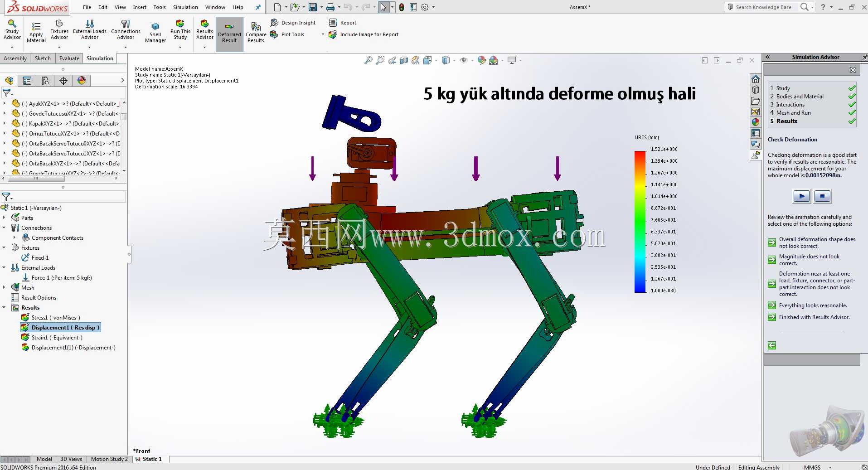The height and width of the screenshot is (470, 868).
Task: Play deformation animation
Action: [801, 196]
